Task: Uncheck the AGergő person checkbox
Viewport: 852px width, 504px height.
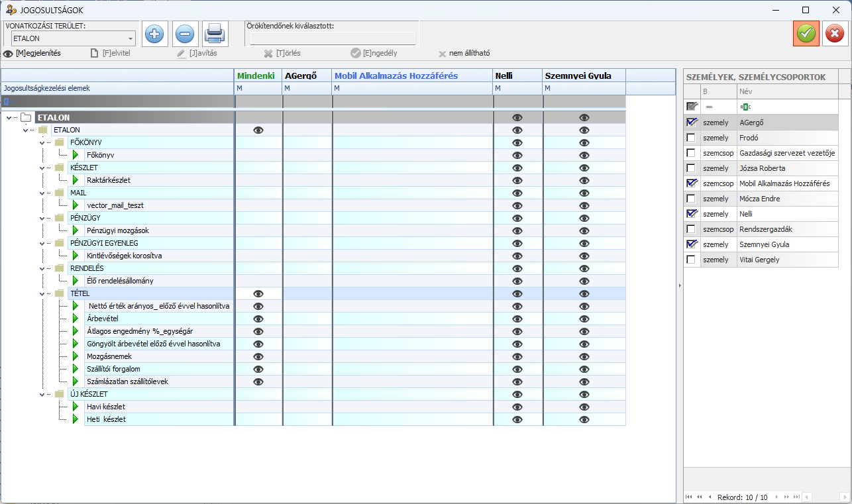Action: 692,123
